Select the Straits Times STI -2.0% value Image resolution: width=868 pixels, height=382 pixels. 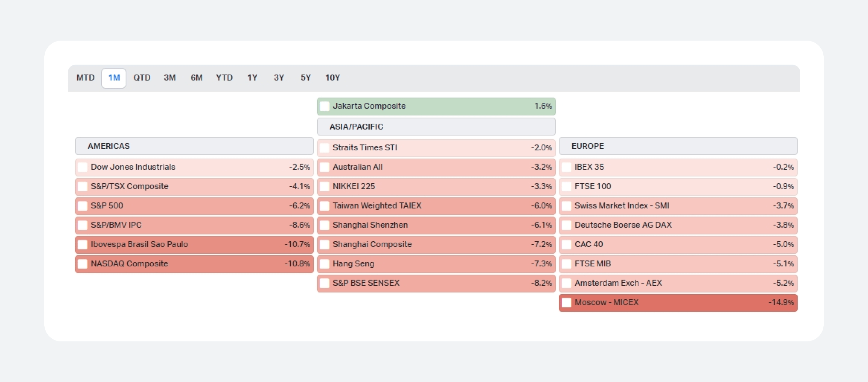[541, 147]
